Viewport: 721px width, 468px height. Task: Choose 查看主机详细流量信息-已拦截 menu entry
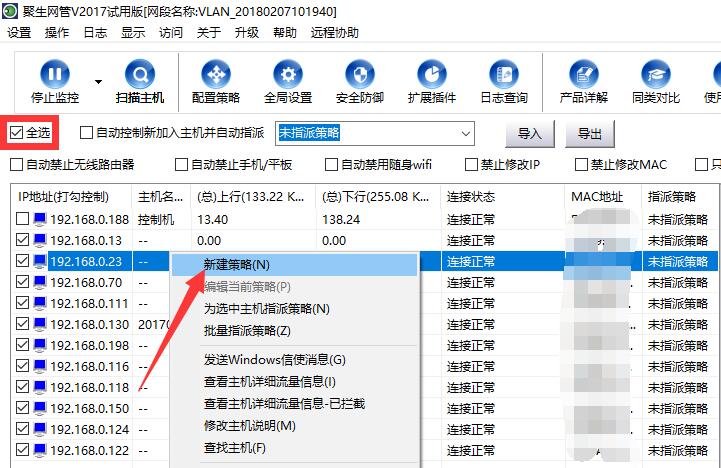294,404
